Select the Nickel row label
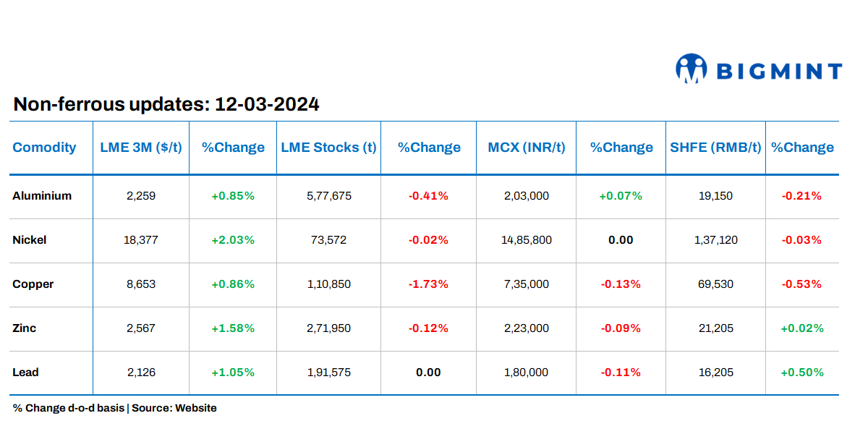 pos(30,240)
